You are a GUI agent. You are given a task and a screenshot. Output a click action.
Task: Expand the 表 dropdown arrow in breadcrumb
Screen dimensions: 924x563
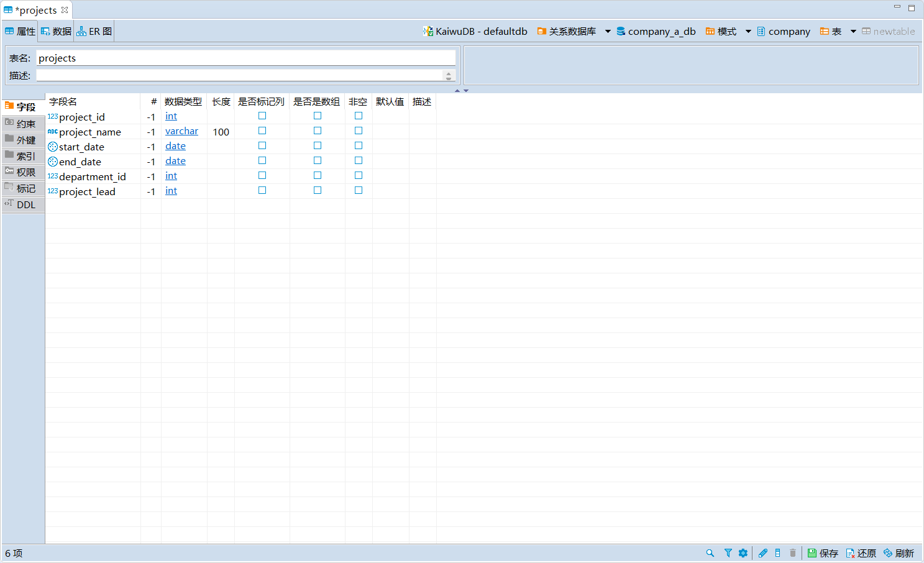(x=853, y=32)
